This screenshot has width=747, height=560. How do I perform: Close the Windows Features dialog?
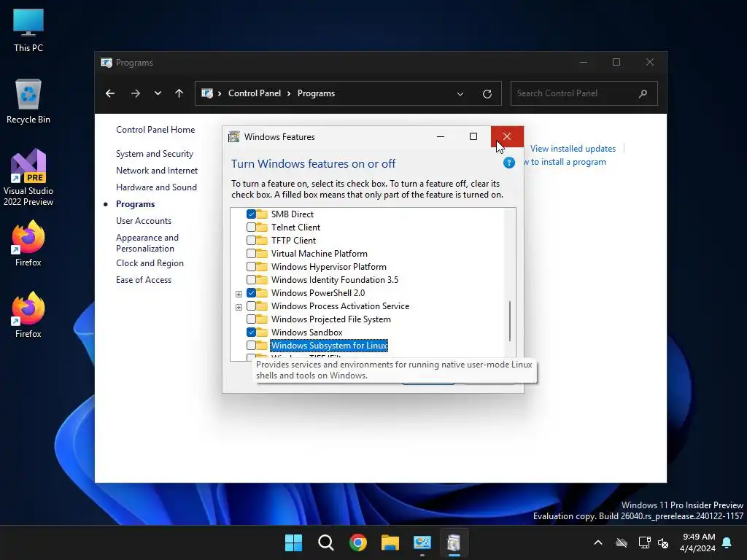coord(507,136)
